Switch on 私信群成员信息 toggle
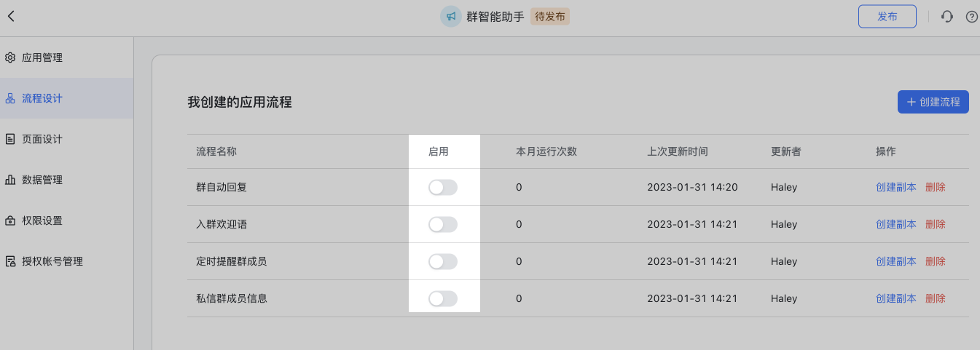The image size is (980, 350). click(443, 298)
